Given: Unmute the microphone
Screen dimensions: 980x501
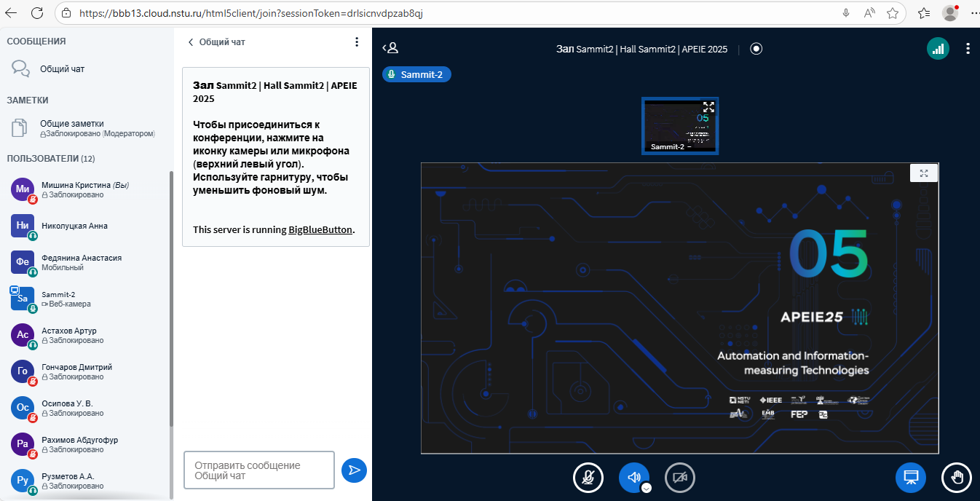Looking at the screenshot, I should 588,478.
